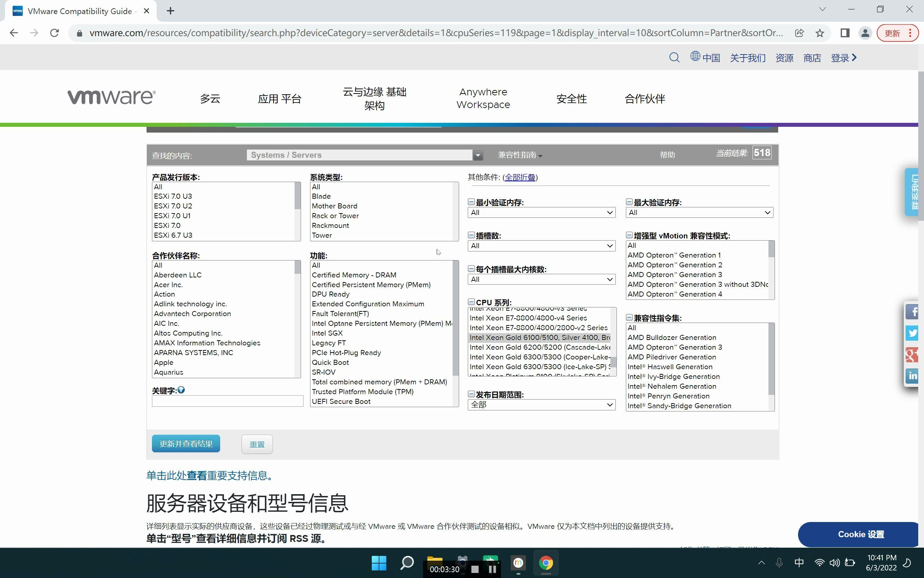
Task: Open the Windows Start menu
Action: click(379, 563)
